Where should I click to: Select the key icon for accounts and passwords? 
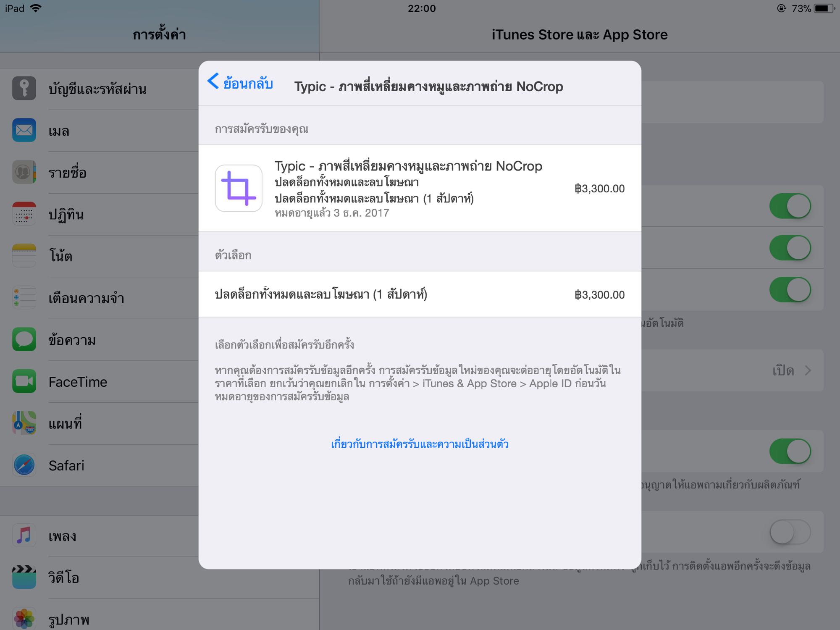(24, 88)
